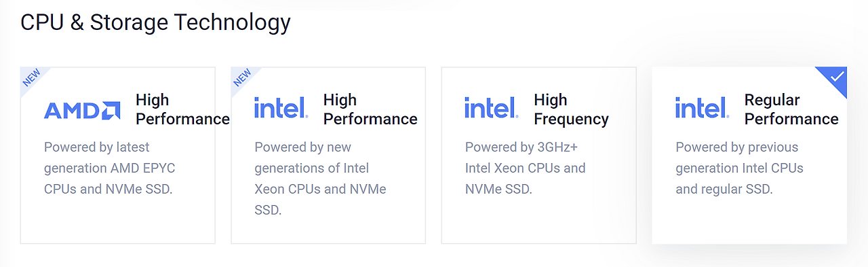Click the Intel logo in High Frequency card
The height and width of the screenshot is (267, 868).
(x=491, y=108)
